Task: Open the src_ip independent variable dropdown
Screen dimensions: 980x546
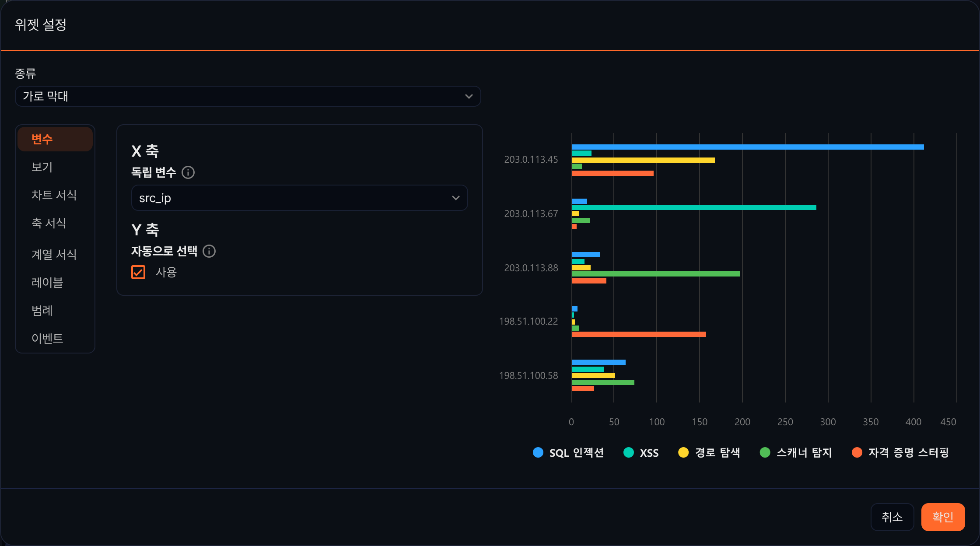Action: pyautogui.click(x=299, y=198)
